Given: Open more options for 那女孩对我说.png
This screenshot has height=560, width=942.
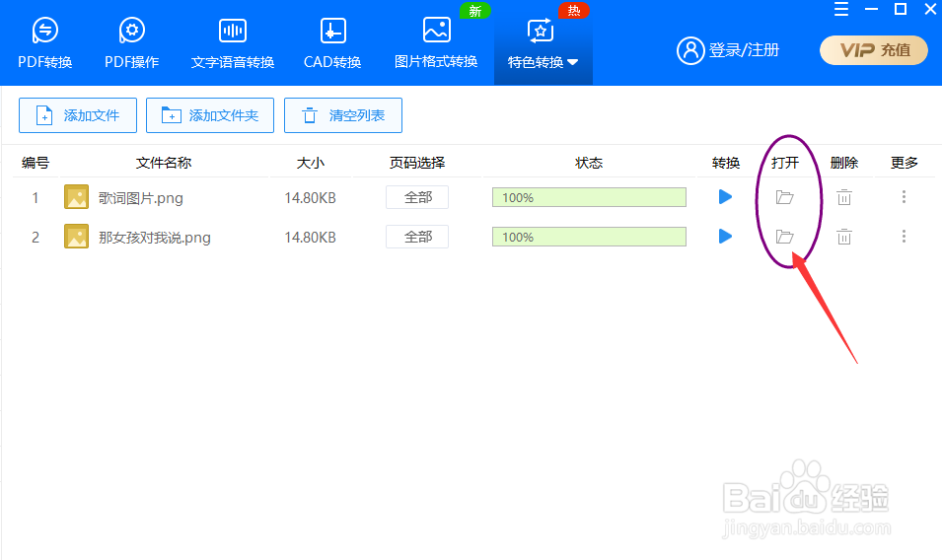Looking at the screenshot, I should (904, 237).
